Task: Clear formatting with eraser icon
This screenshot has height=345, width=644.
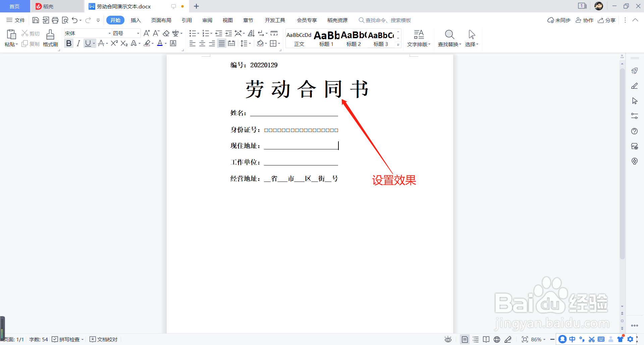Action: (x=166, y=33)
